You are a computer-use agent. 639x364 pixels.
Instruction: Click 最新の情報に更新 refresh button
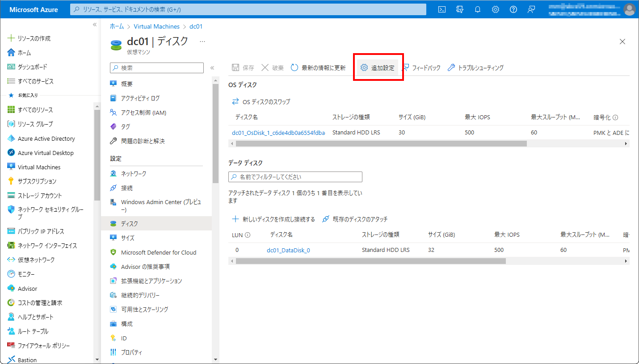point(318,68)
